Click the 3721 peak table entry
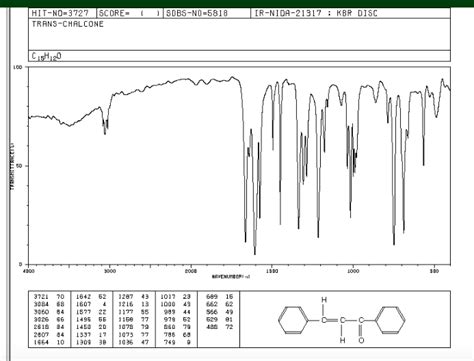 click(x=41, y=296)
